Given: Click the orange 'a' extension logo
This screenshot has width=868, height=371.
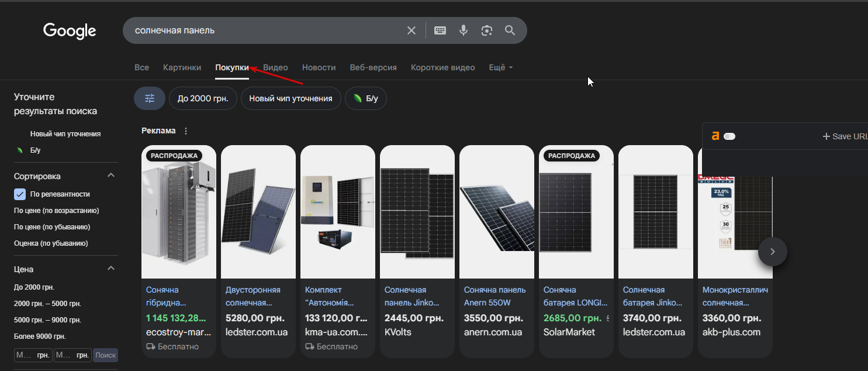Looking at the screenshot, I should pyautogui.click(x=715, y=136).
